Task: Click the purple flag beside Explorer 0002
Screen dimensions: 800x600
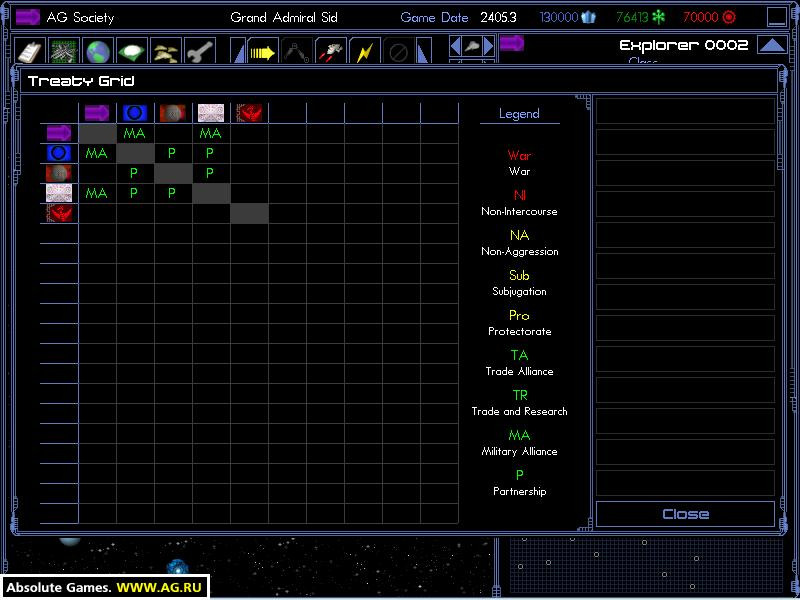Action: coord(512,43)
